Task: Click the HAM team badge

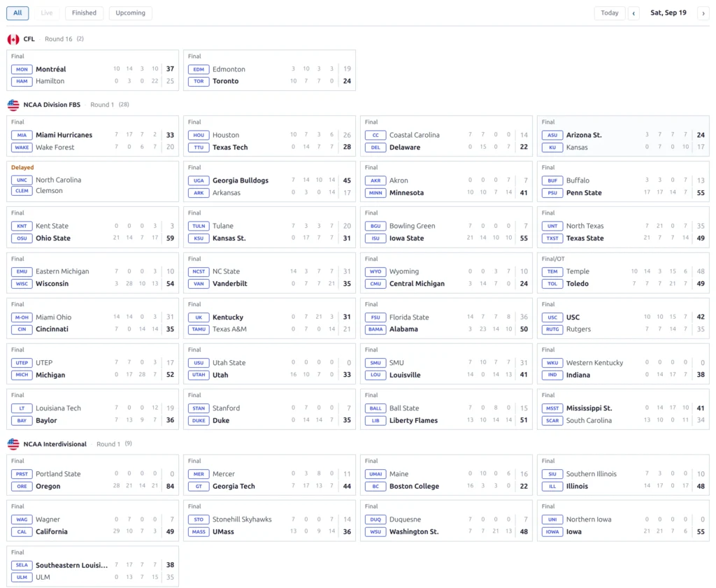Action: tap(22, 81)
